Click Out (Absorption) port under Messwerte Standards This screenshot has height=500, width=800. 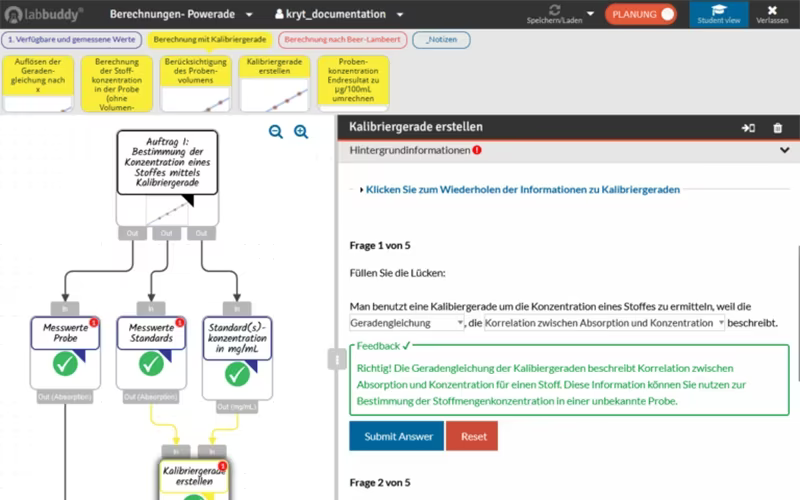151,397
